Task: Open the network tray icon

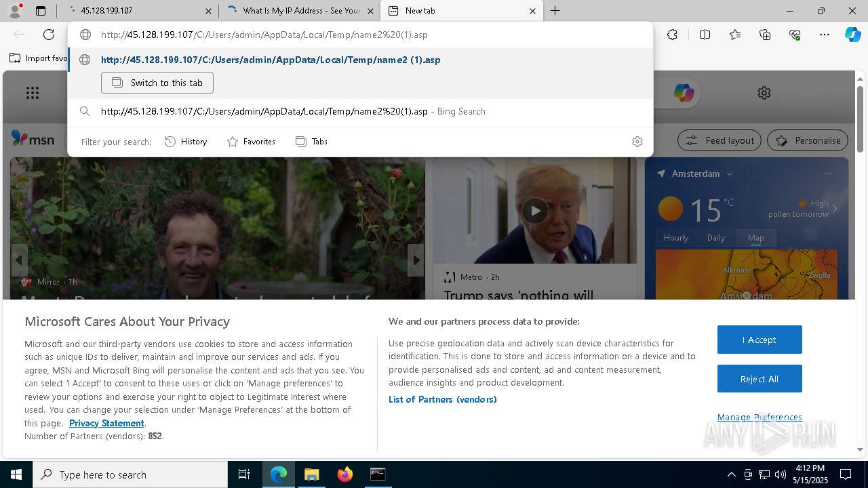Action: click(x=764, y=474)
